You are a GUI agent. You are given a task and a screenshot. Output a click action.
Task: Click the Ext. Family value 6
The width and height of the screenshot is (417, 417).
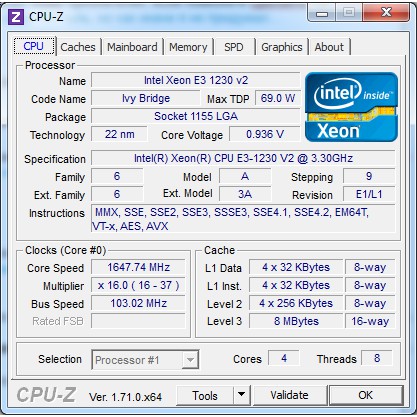click(x=117, y=194)
